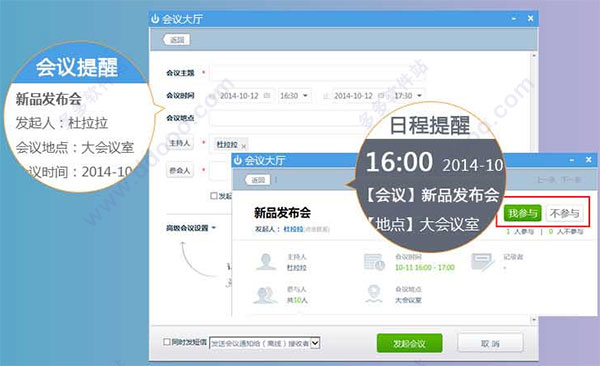Click 不参与 button
The height and width of the screenshot is (366, 600).
(x=564, y=213)
